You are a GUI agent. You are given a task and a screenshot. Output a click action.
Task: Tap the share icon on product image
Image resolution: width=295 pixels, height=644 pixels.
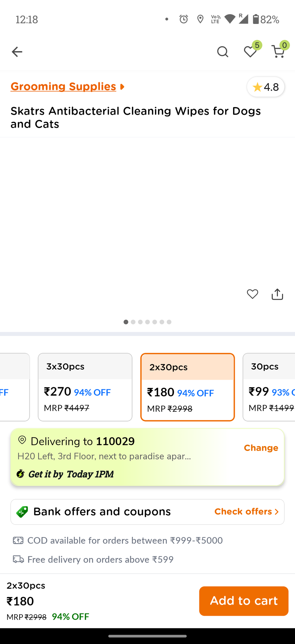pyautogui.click(x=277, y=294)
